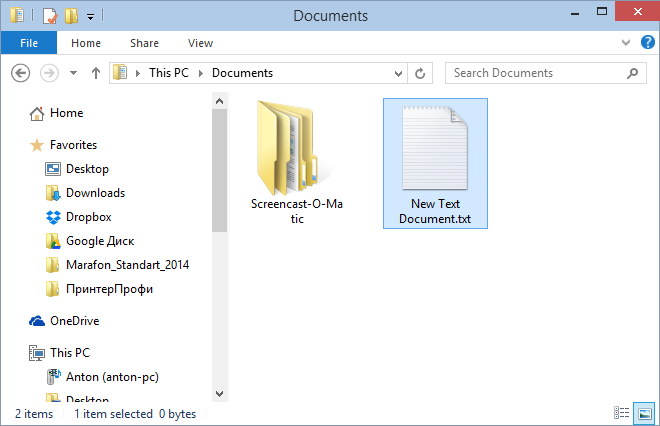Refresh the Documents folder
Screen dimensions: 660x426
[420, 73]
